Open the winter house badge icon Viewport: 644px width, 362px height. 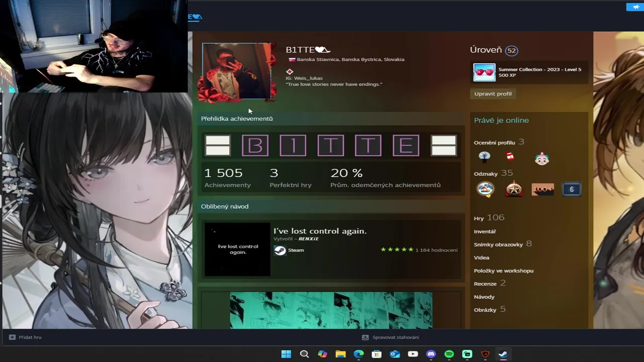486,189
